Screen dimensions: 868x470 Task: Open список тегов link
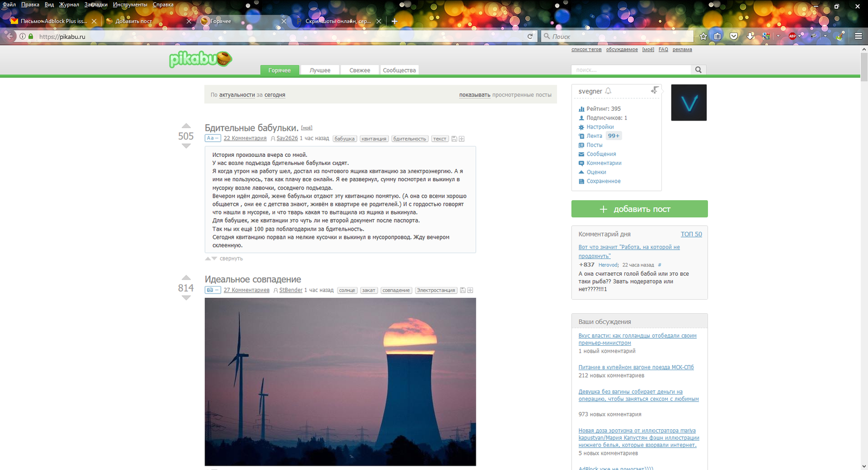[x=586, y=49]
